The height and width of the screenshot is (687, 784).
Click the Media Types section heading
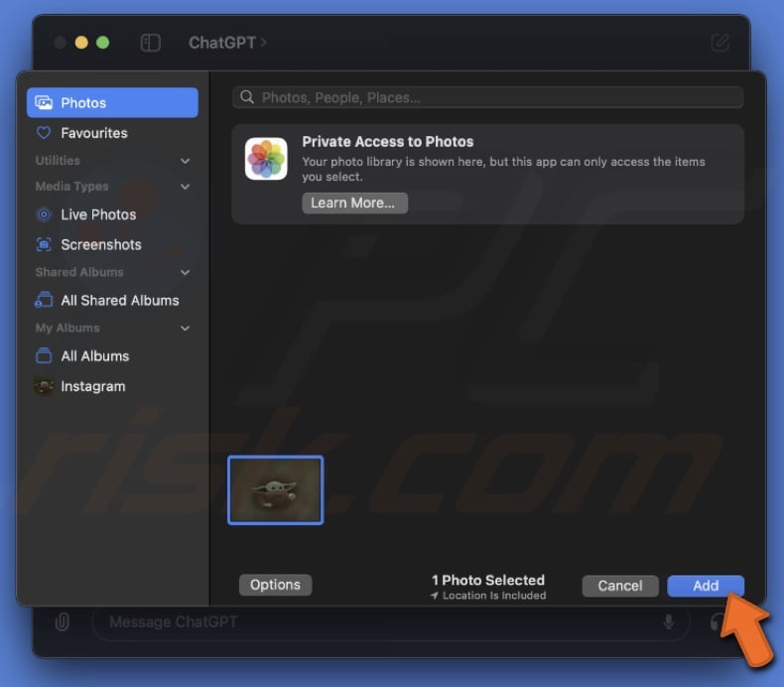click(72, 186)
